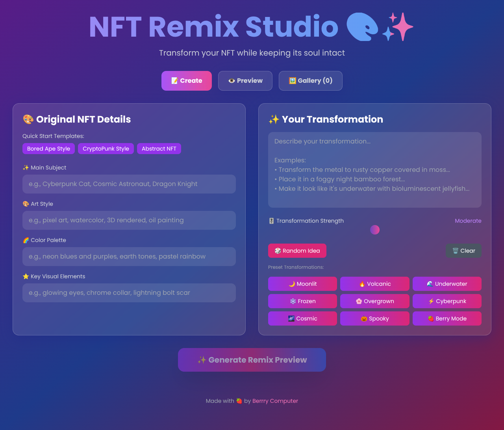
Task: Click the framed picture icon on Gallery button
Action: (x=292, y=80)
